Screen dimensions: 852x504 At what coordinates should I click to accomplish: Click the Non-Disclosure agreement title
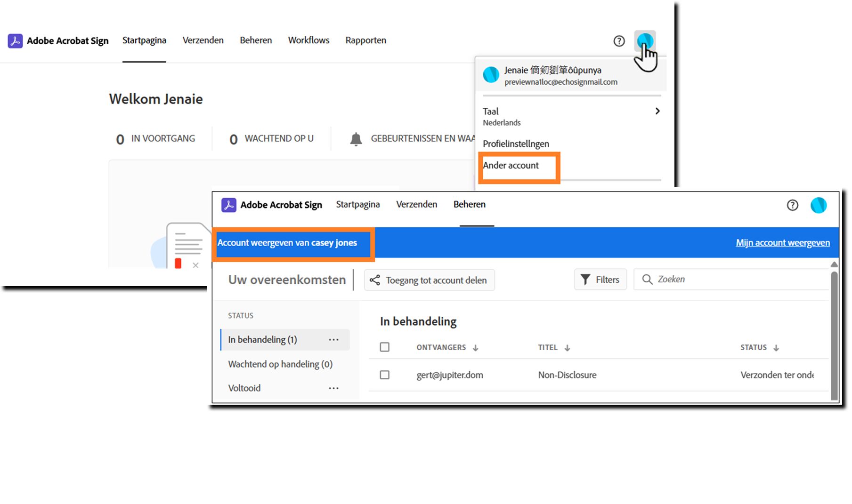pyautogui.click(x=567, y=375)
